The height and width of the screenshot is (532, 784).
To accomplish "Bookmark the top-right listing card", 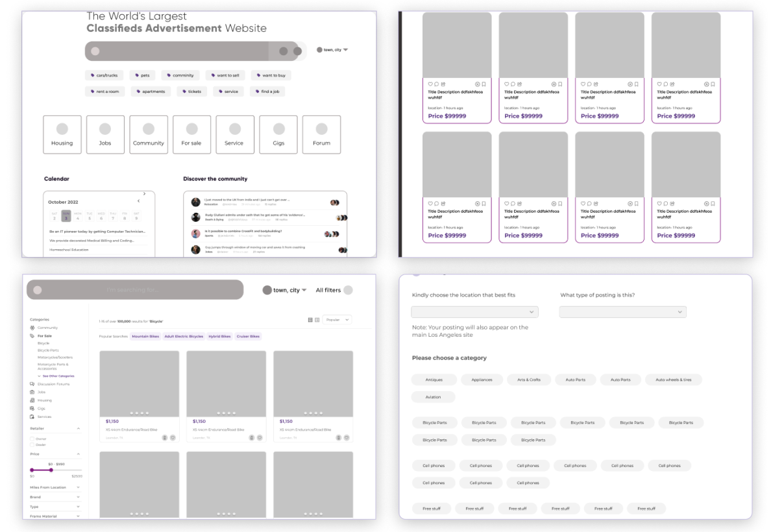I will [712, 84].
